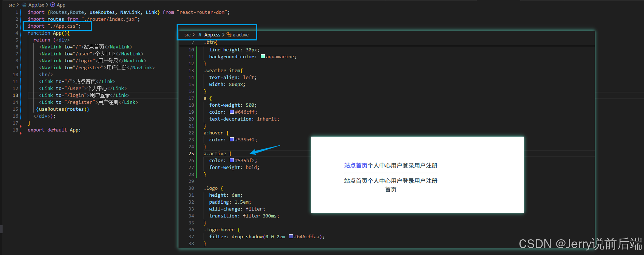Click the text-decoration: inherit declaration
The image size is (644, 255).
coord(244,119)
